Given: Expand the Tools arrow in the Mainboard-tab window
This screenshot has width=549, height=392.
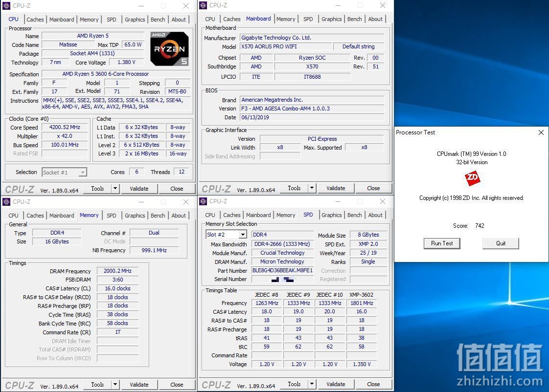Looking at the screenshot, I should click(x=312, y=188).
